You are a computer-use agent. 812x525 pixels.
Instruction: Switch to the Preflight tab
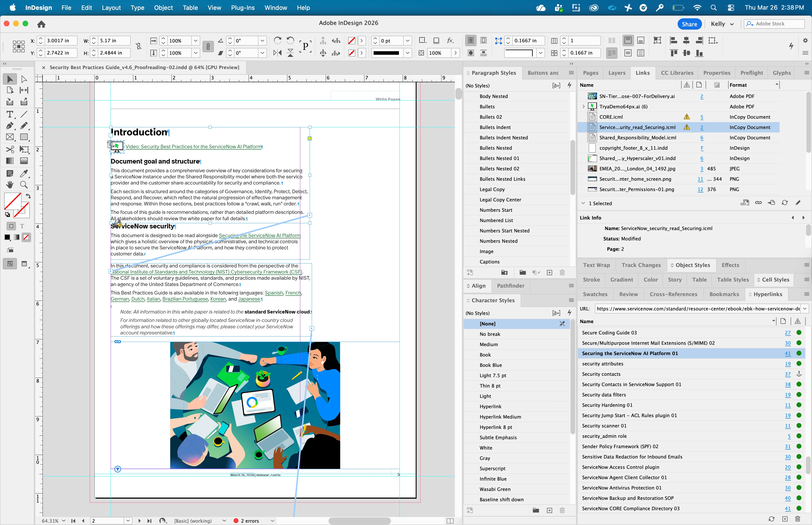coord(751,73)
